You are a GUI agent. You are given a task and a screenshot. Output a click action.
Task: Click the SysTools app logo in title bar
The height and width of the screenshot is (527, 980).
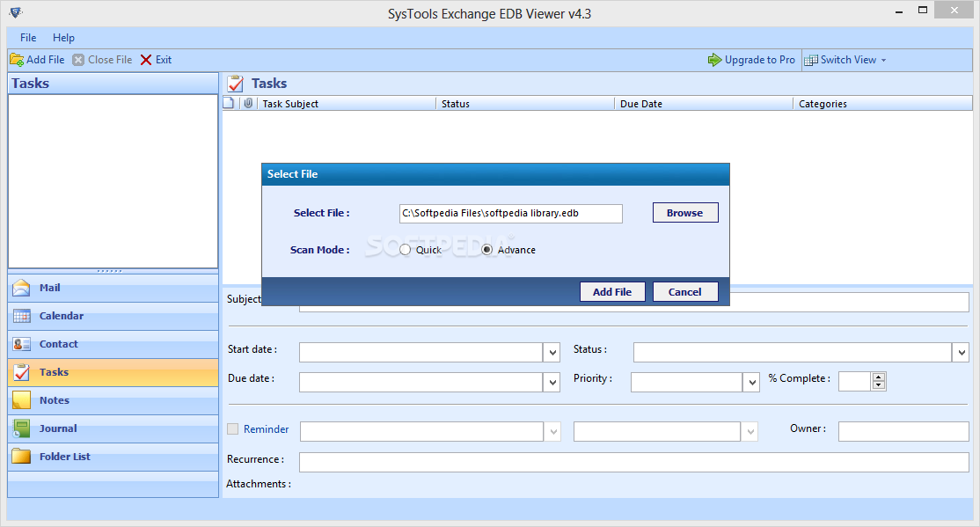tap(16, 12)
